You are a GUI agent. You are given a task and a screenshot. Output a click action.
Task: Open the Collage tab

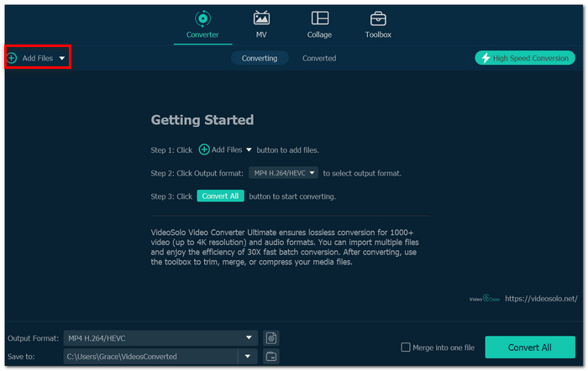(x=319, y=24)
